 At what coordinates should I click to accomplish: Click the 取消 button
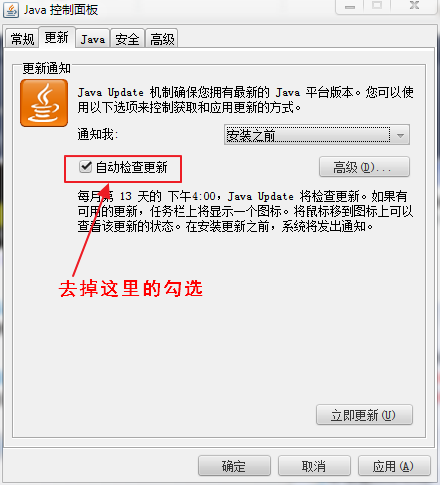[314, 466]
